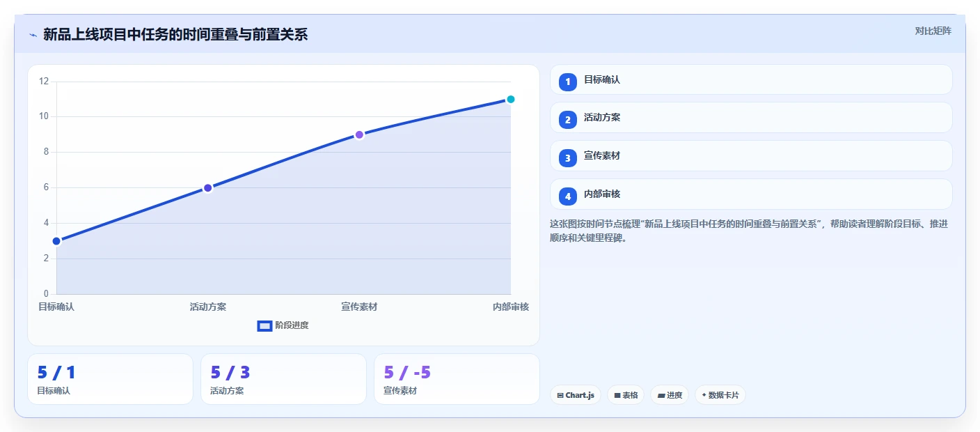Viewport: 980px width, 432px height.
Task: Open the 5 / 1 目标确认 stat card
Action: pyautogui.click(x=110, y=379)
